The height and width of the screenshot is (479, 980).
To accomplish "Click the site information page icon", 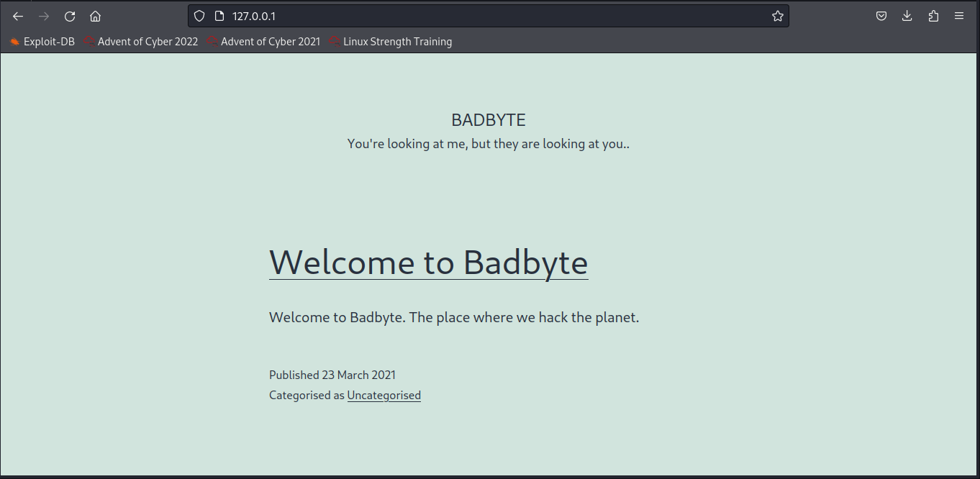I will tap(219, 16).
